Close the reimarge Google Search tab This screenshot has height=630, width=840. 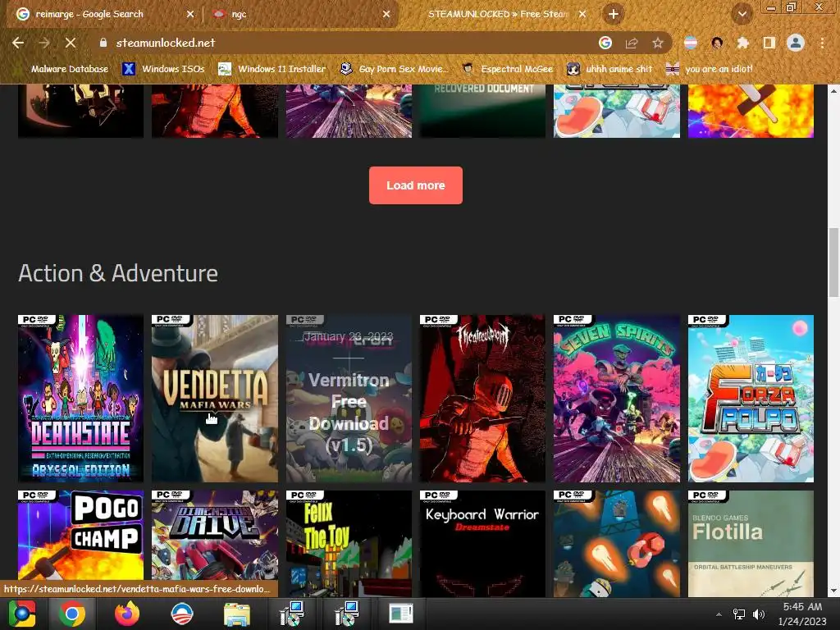tap(190, 14)
